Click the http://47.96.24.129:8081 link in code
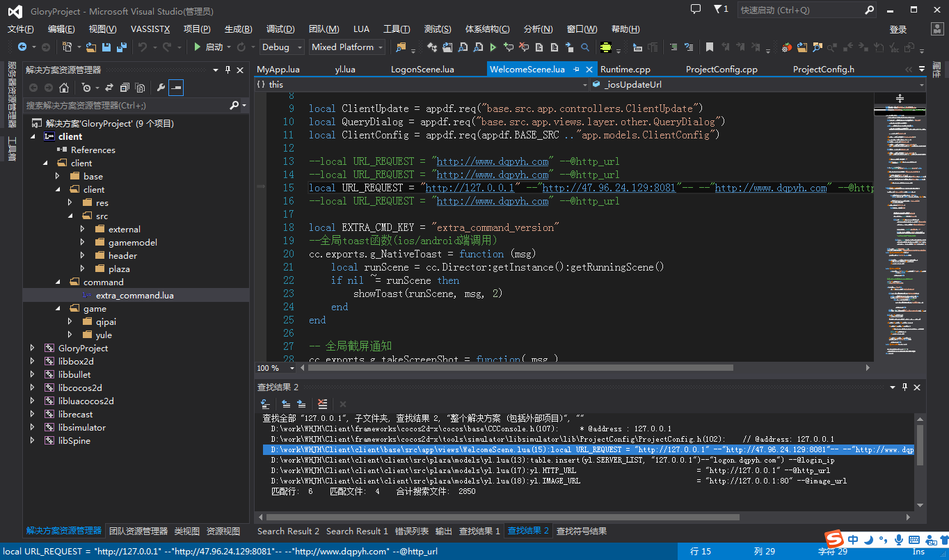Screen dimensions: 949x560 pos(609,188)
